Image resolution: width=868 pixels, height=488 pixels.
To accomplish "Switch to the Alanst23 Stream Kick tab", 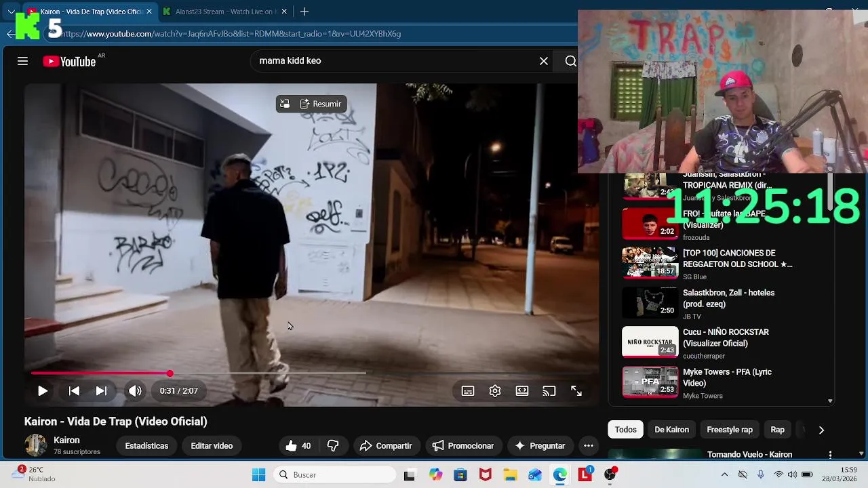I will click(x=224, y=12).
